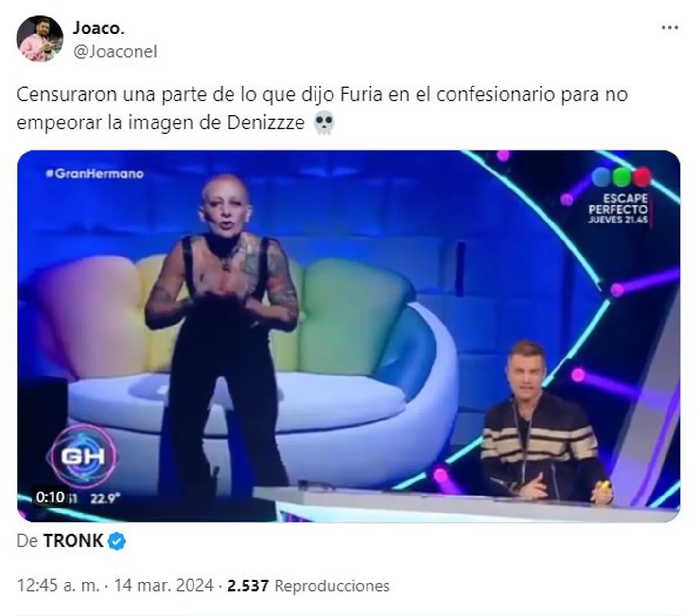700x616 pixels.
Task: Click the tweet text about Furia
Action: 322,108
